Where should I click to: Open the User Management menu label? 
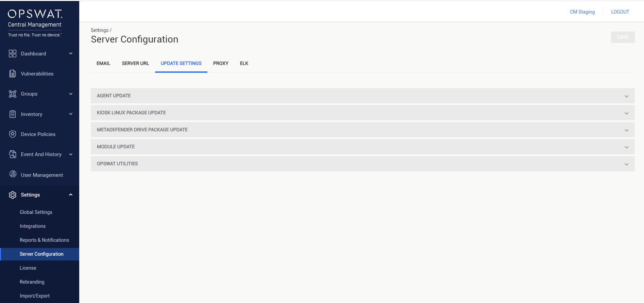coord(42,175)
